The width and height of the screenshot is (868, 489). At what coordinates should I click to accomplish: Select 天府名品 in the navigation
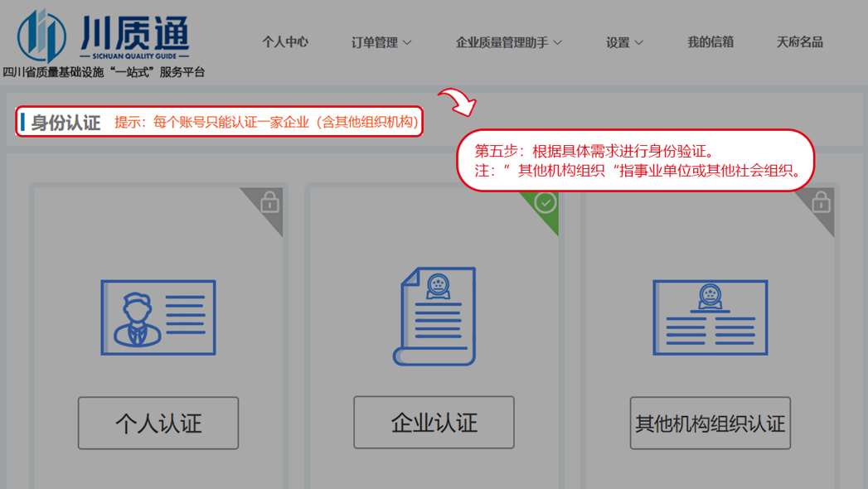[x=799, y=42]
